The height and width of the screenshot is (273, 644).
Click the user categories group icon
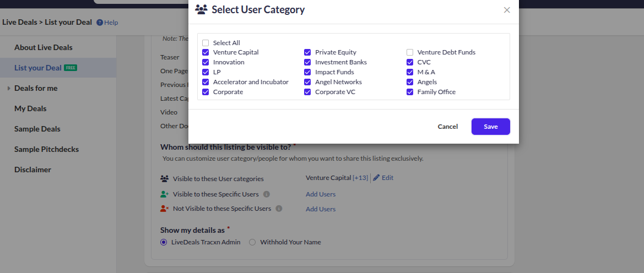click(164, 179)
